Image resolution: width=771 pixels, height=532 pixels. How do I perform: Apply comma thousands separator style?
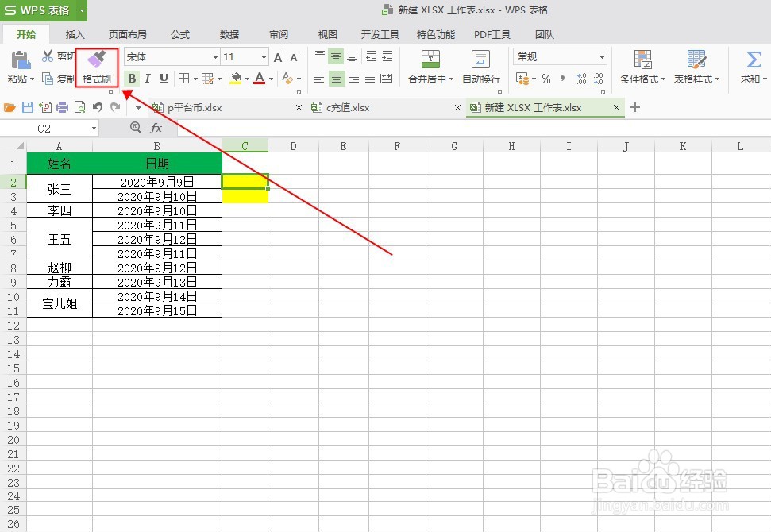562,79
